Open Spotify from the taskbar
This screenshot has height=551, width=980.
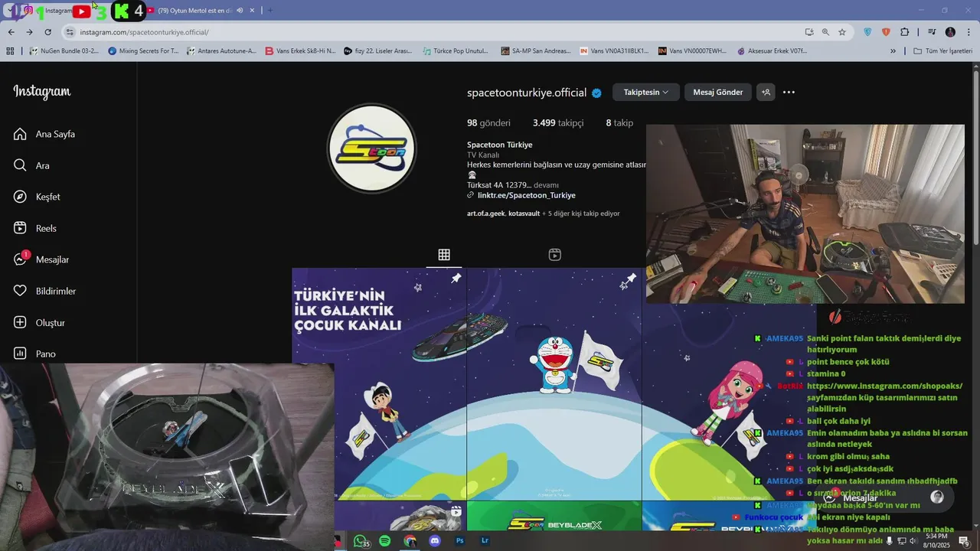click(384, 541)
